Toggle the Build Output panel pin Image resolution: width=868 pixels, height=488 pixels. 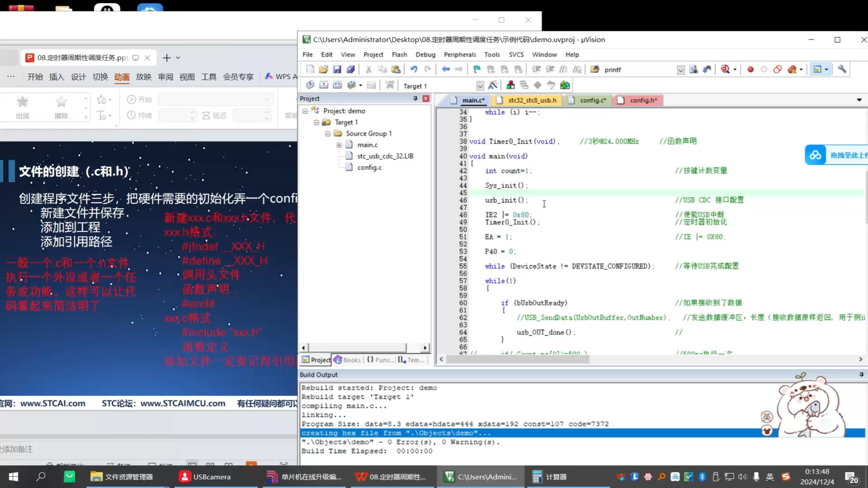coord(861,374)
